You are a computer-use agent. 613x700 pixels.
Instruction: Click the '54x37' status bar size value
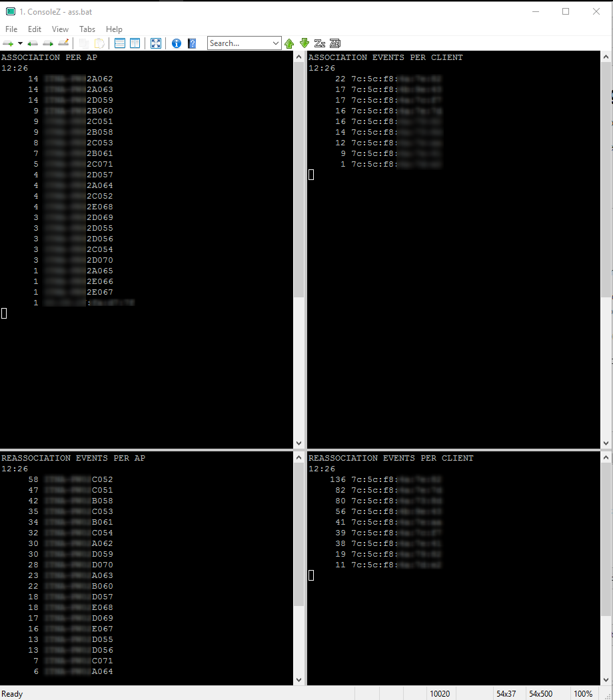pyautogui.click(x=506, y=694)
